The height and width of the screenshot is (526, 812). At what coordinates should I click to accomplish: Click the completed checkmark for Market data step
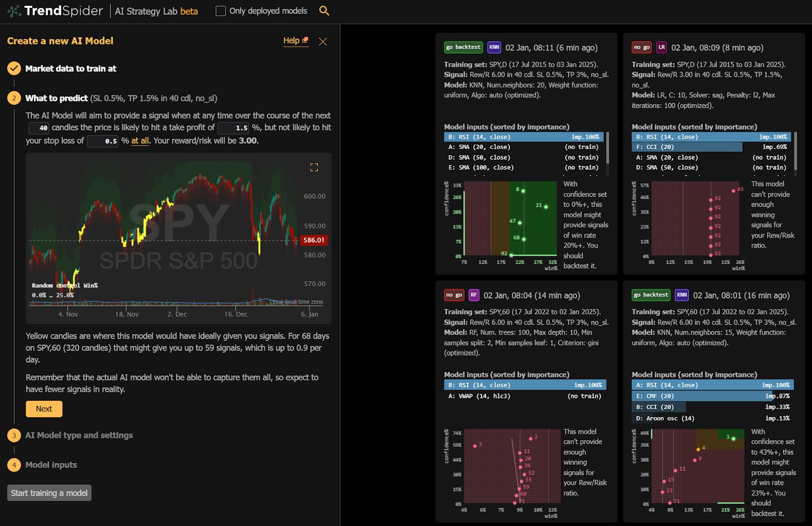click(12, 68)
